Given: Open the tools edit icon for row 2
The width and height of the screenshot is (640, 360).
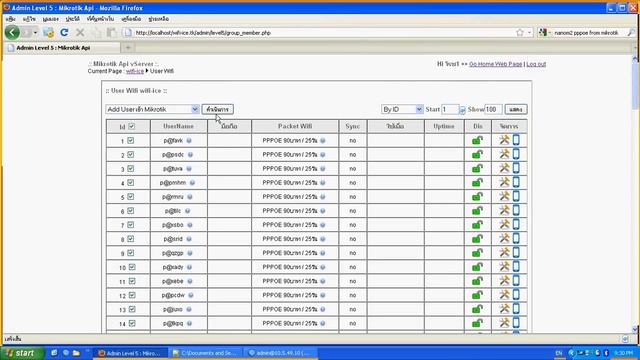Looking at the screenshot, I should tap(504, 154).
